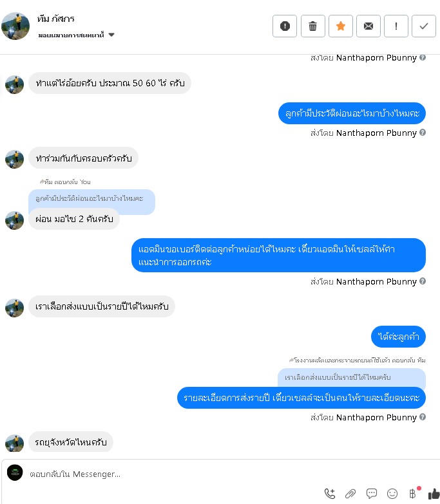Click the quoted reply bubble above รายละเอียดการส่งรายปี

[352, 377]
